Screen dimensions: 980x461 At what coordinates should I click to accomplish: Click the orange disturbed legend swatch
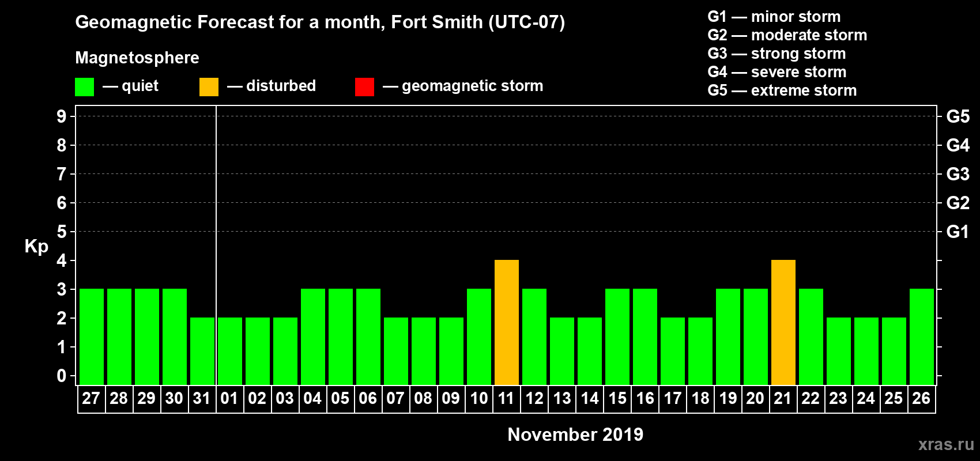[209, 87]
